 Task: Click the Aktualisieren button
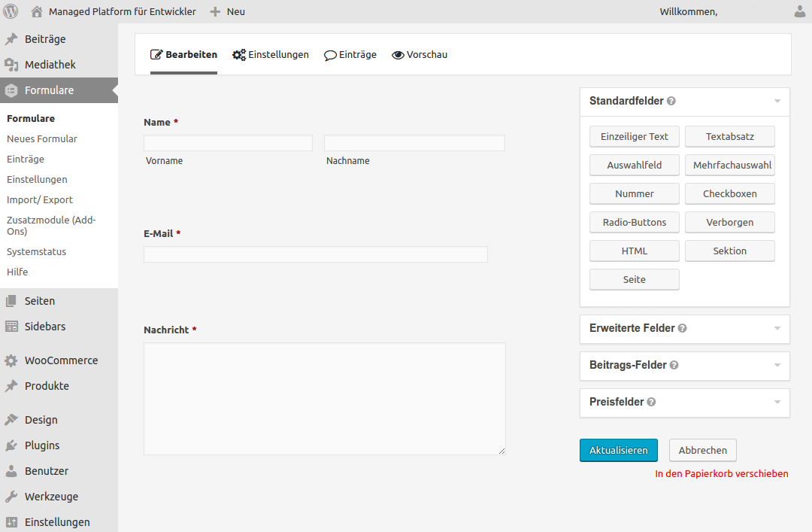point(618,450)
